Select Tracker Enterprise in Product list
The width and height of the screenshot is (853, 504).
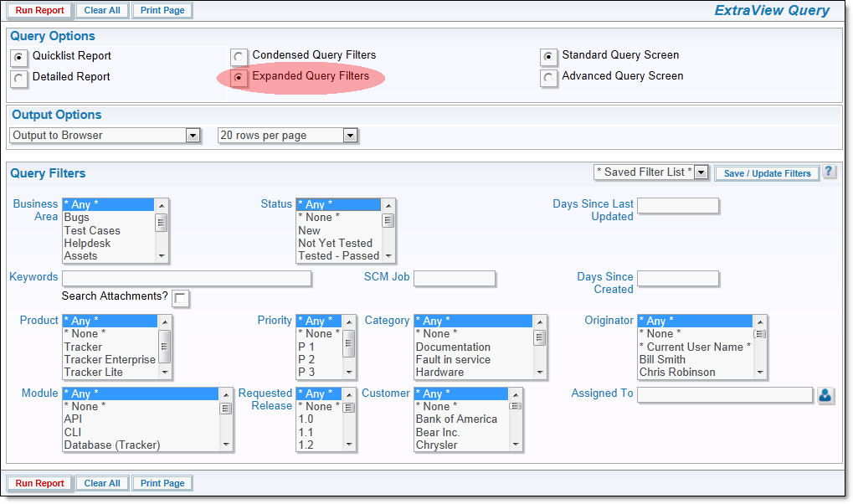coord(110,359)
